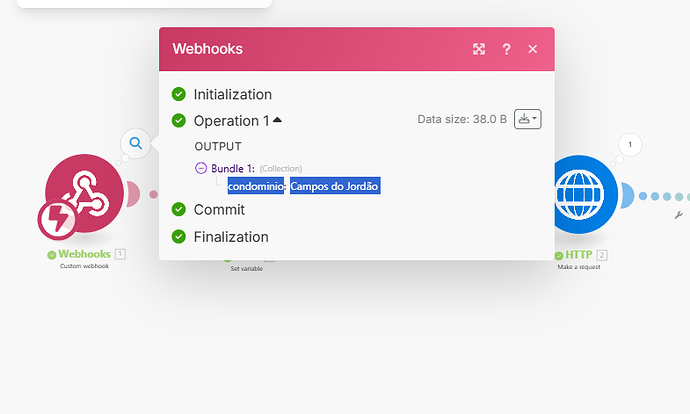
Task: Click the Campos do Jordão value
Action: click(335, 186)
